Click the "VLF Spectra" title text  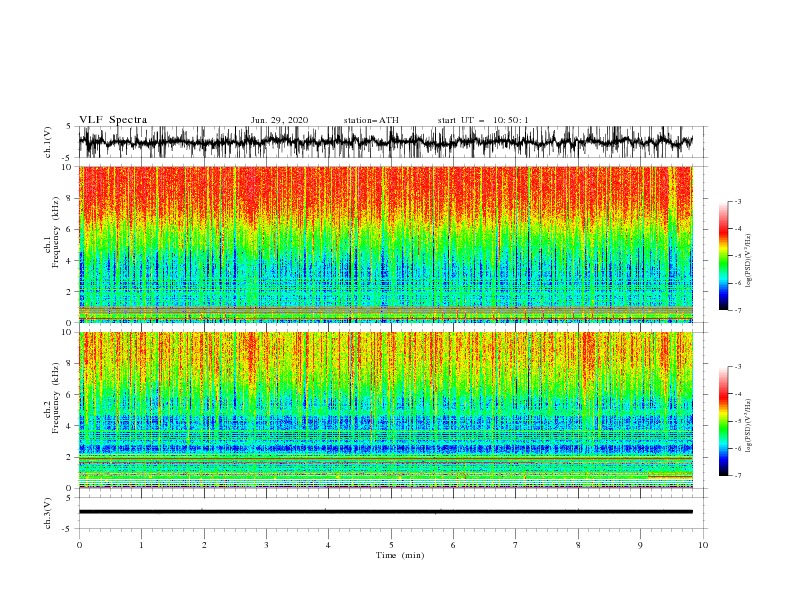click(113, 120)
